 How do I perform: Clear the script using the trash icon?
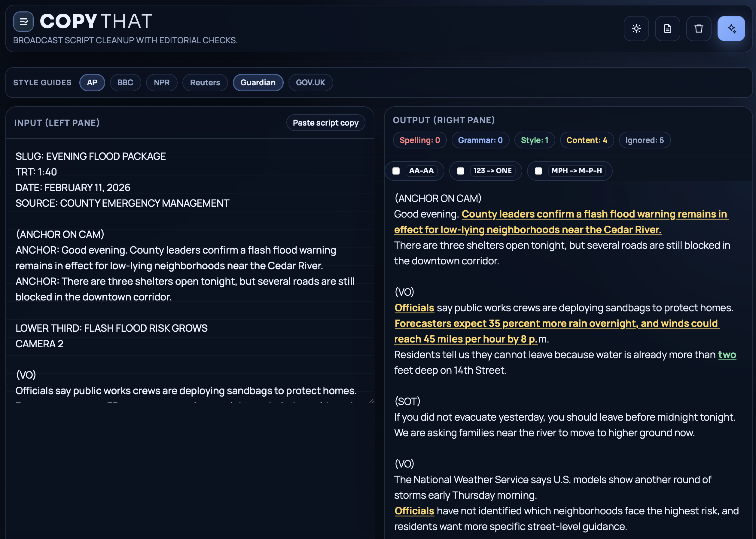(699, 29)
